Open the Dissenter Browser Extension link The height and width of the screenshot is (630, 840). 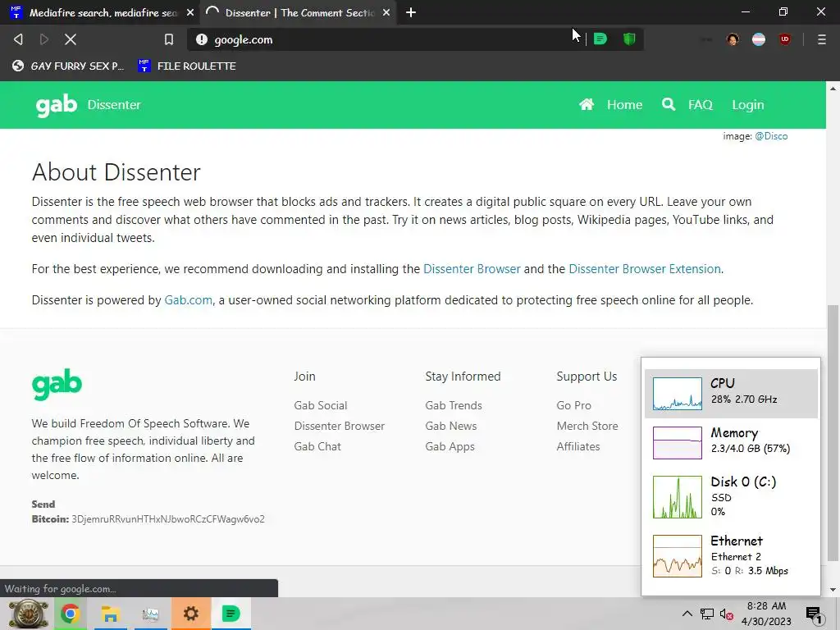(x=645, y=269)
